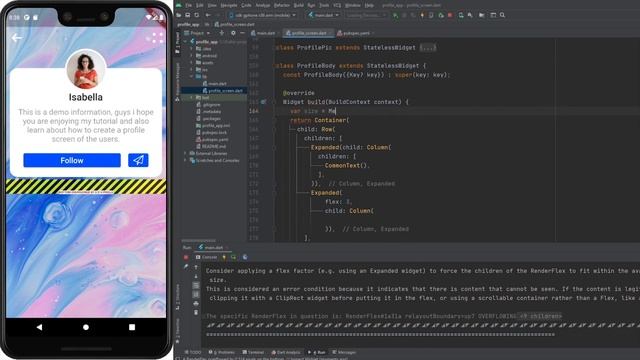Open the Refactor menu
Screen dimensions: 640x360
(281, 5)
